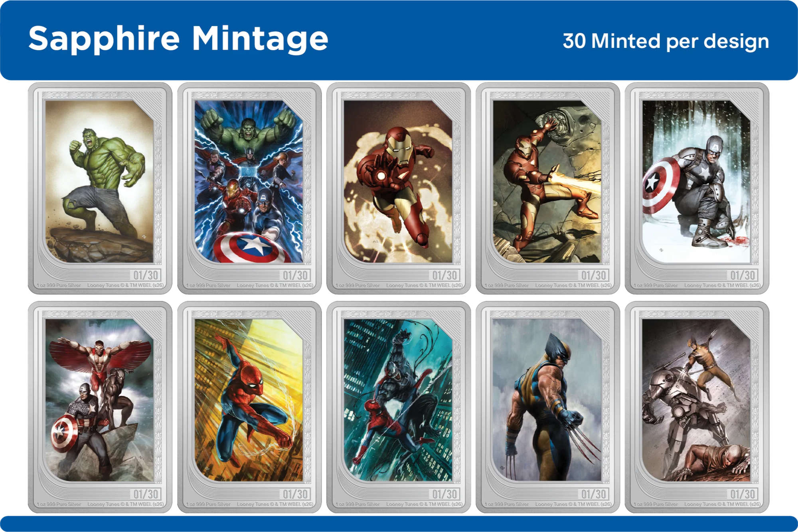The height and width of the screenshot is (532, 798).
Task: Click the 01/30 number on Venom coin
Action: (444, 494)
